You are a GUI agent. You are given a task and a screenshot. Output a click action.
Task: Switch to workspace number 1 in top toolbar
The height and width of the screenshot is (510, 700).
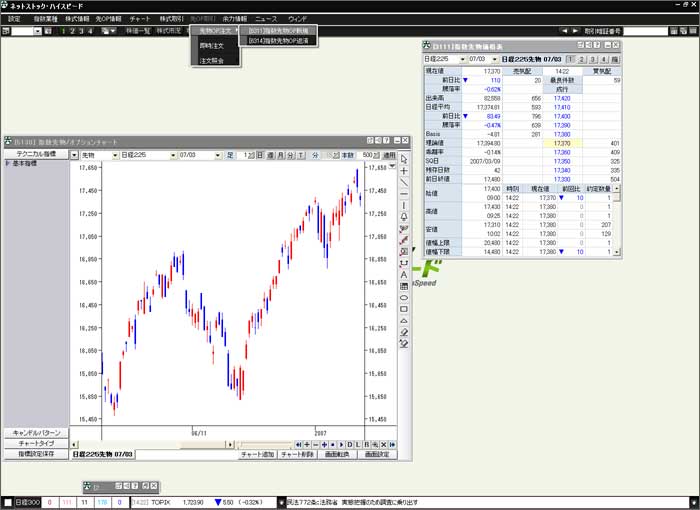coord(63,31)
